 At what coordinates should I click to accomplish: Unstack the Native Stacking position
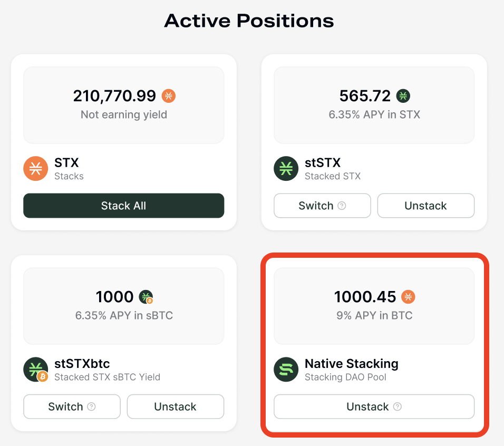367,406
